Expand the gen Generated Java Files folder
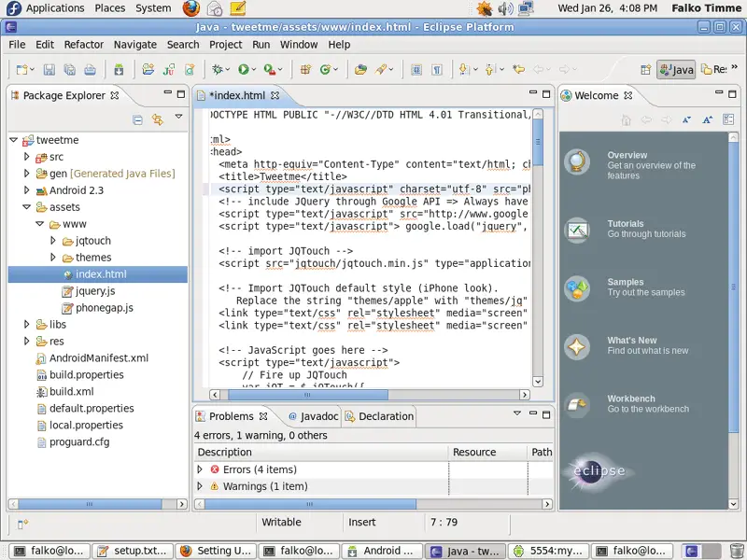 tap(27, 173)
